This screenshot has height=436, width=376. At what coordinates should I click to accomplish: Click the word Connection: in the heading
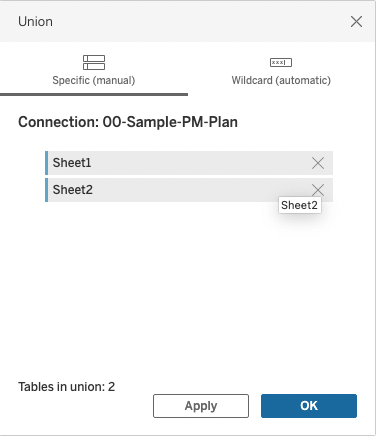59,122
